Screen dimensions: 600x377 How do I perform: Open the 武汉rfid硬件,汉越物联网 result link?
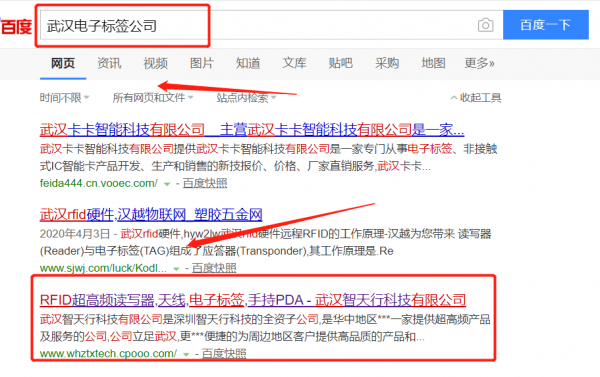click(151, 214)
